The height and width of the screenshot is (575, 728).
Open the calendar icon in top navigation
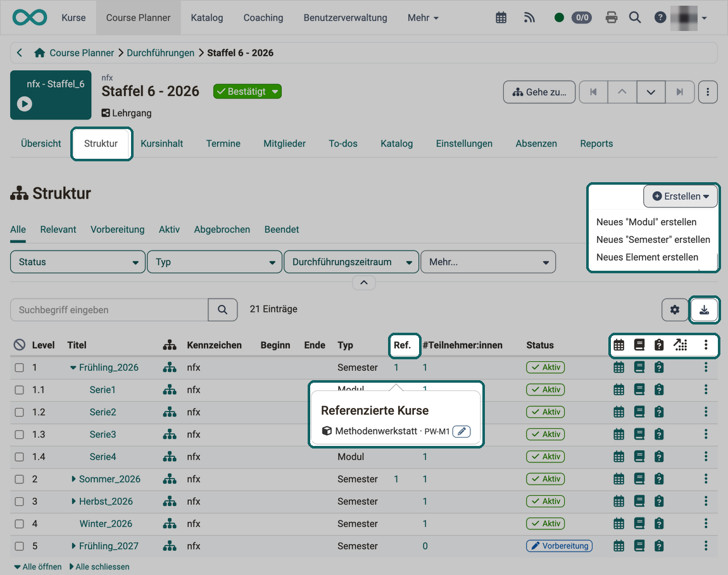click(501, 18)
